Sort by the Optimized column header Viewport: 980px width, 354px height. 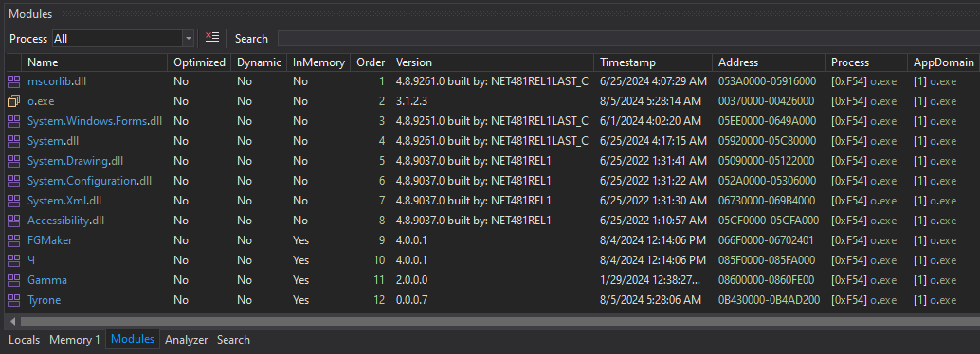tap(199, 62)
